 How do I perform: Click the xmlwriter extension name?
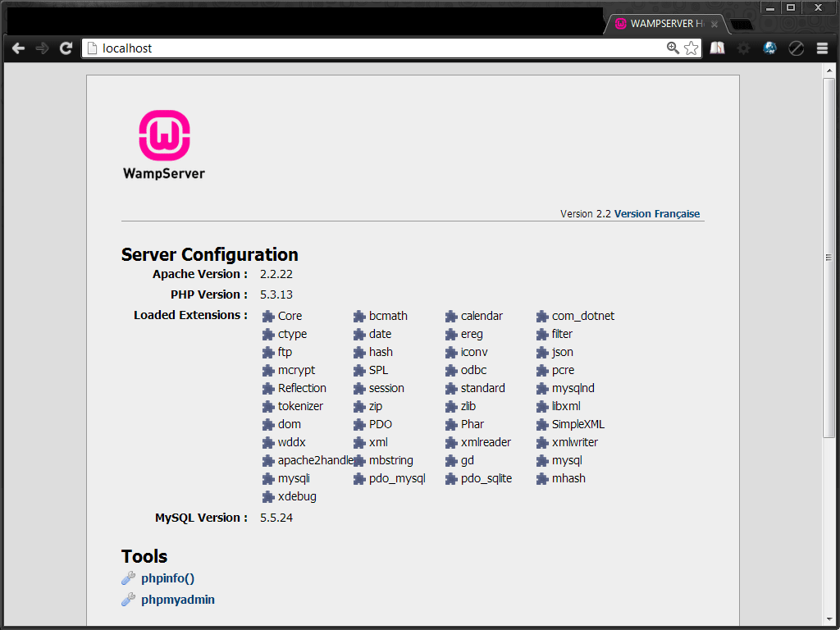(x=575, y=442)
